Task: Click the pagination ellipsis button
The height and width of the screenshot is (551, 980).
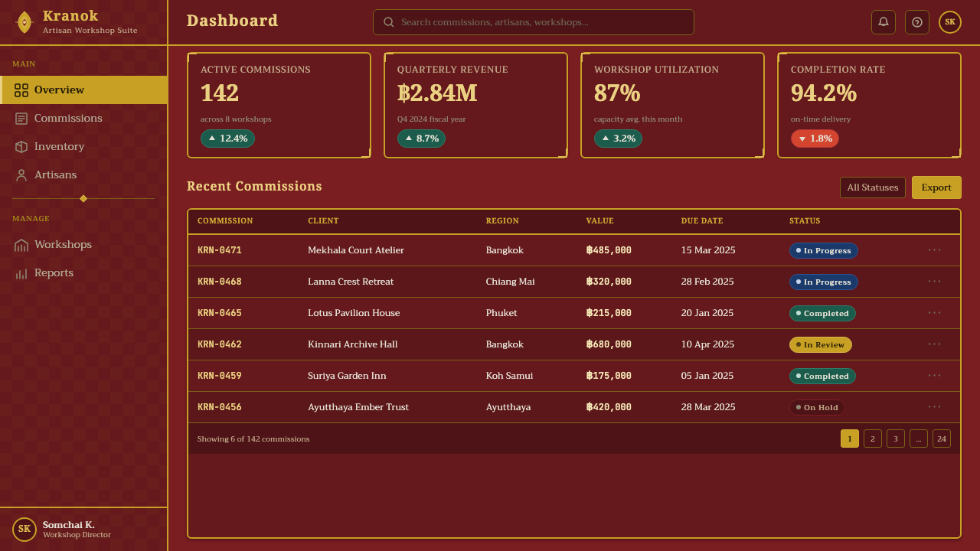Action: pos(919,439)
